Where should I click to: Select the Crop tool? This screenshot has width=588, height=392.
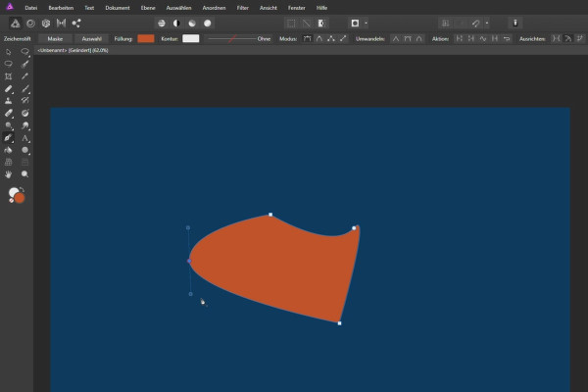coord(8,76)
